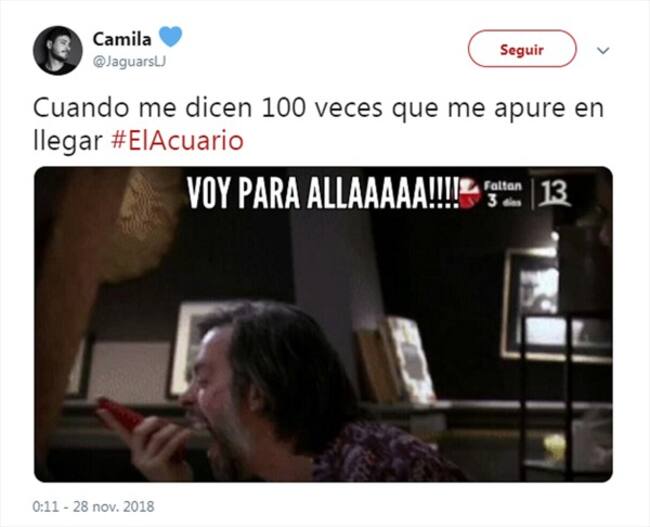The height and width of the screenshot is (527, 650).
Task: Click the red circular countdown logo in GIF
Action: [471, 193]
